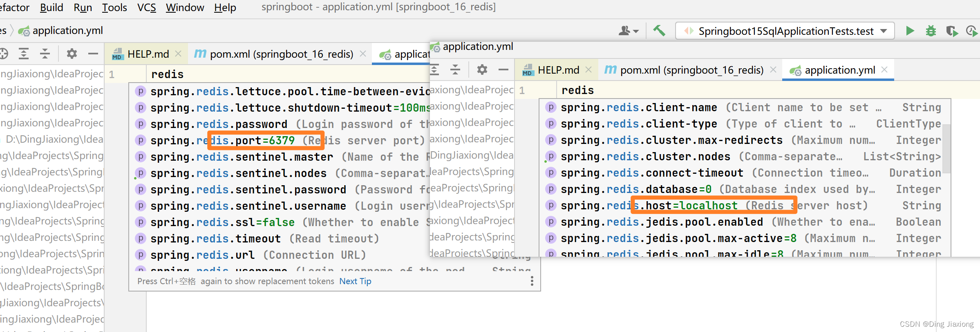Screen dimensions: 980x332
Task: Click the property icon beside spring.redis.port
Action: (141, 140)
